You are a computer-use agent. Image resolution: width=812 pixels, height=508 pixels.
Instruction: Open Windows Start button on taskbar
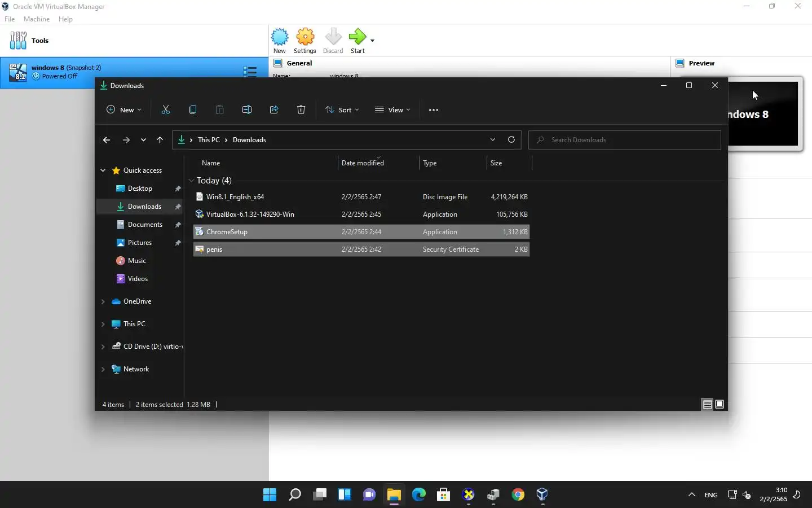[270, 495]
